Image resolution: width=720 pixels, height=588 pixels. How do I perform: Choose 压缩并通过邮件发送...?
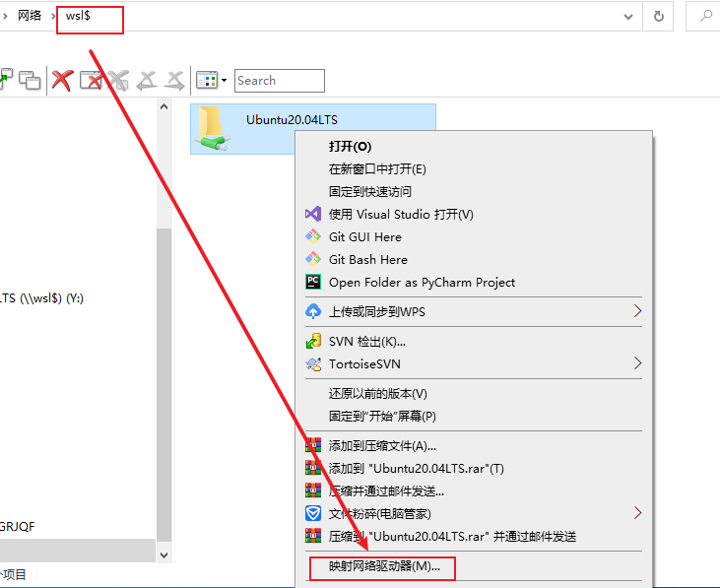(474, 491)
